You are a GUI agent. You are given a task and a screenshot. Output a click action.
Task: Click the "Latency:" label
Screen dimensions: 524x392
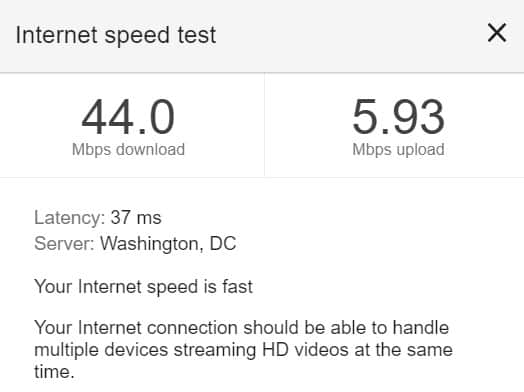pyautogui.click(x=70, y=218)
